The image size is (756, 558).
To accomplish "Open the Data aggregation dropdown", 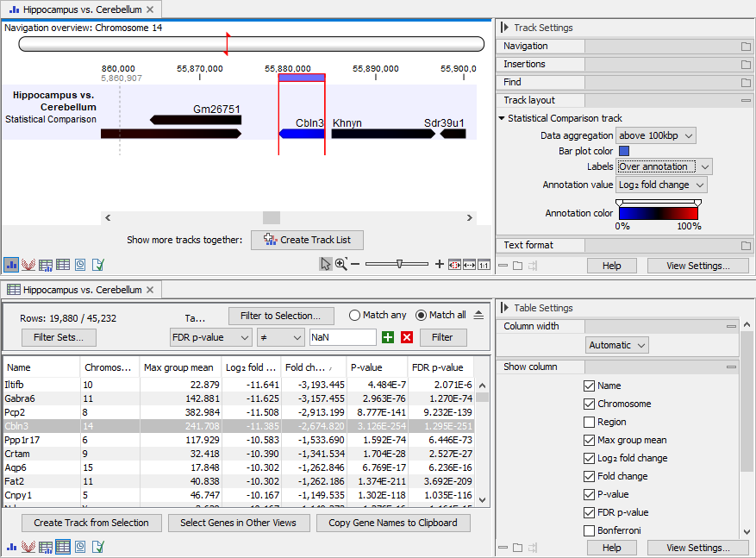I will click(657, 135).
